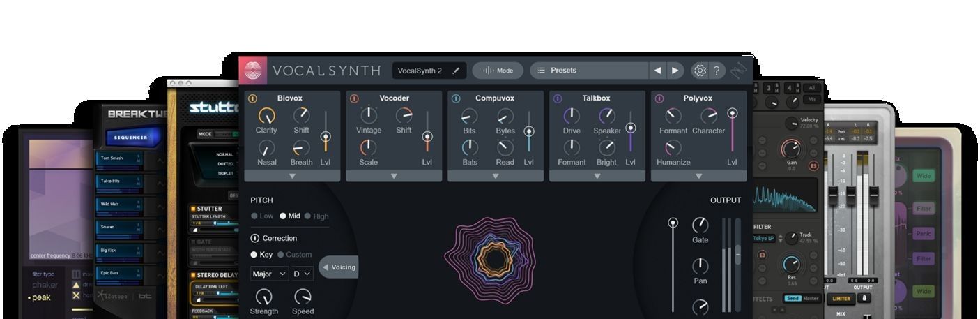Click the Pitch Strength knob
Image resolution: width=980 pixels, height=319 pixels.
coord(263,297)
